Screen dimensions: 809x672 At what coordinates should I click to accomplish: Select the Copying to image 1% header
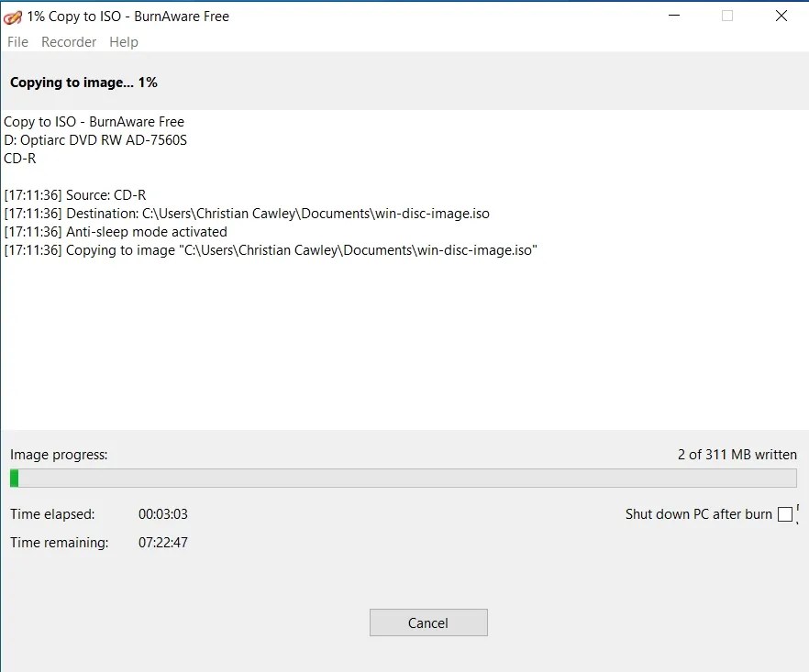(83, 82)
